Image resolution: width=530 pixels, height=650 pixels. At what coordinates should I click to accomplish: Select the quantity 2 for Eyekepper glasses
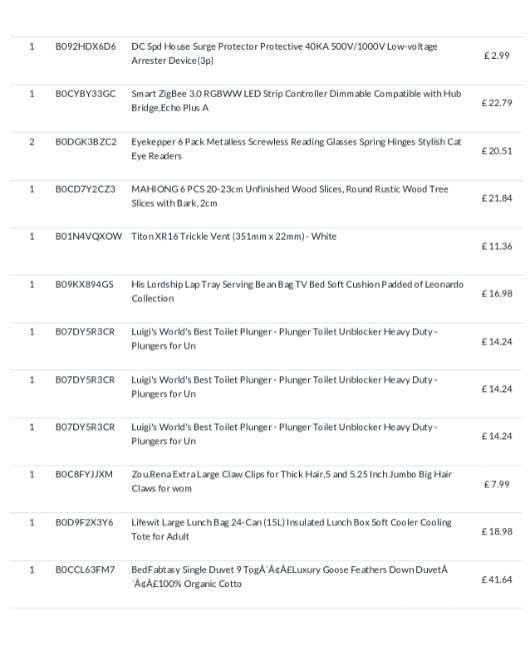(x=32, y=142)
